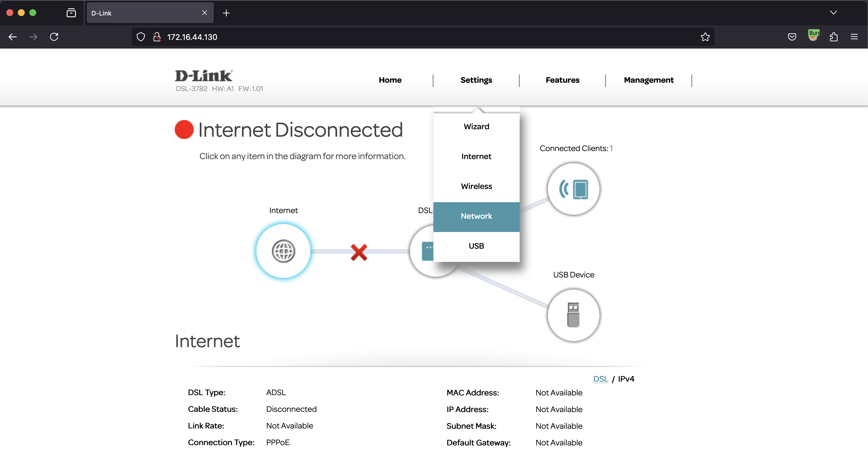Click the 'USB Device' label

573,275
